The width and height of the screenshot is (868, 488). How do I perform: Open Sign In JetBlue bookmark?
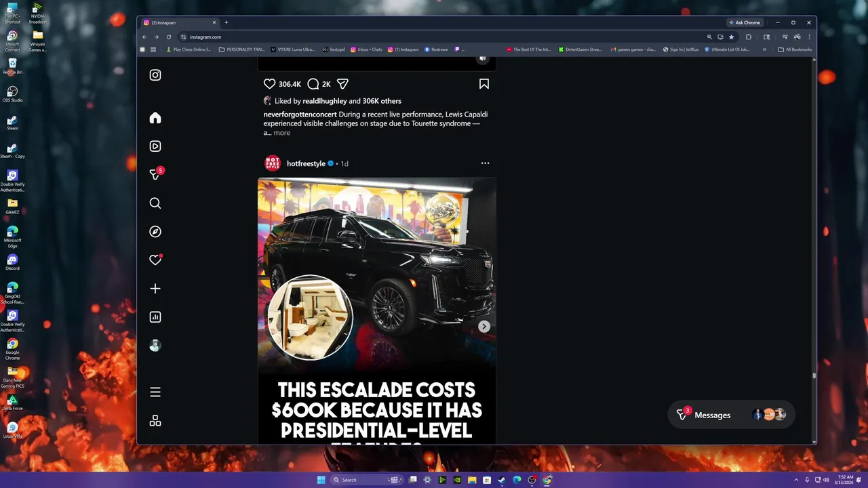[681, 49]
